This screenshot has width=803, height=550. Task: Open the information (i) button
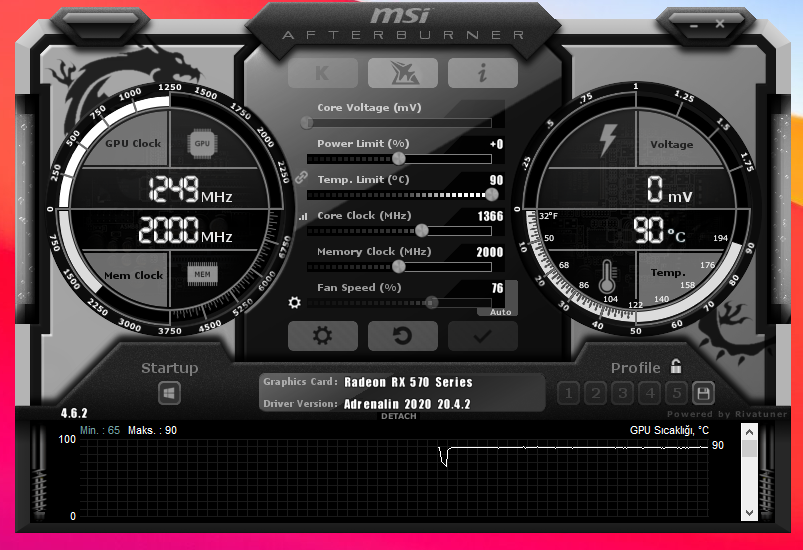click(x=482, y=73)
